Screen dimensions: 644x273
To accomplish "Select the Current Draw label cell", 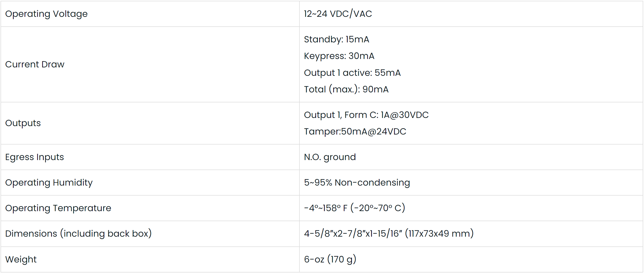I will (x=35, y=64).
